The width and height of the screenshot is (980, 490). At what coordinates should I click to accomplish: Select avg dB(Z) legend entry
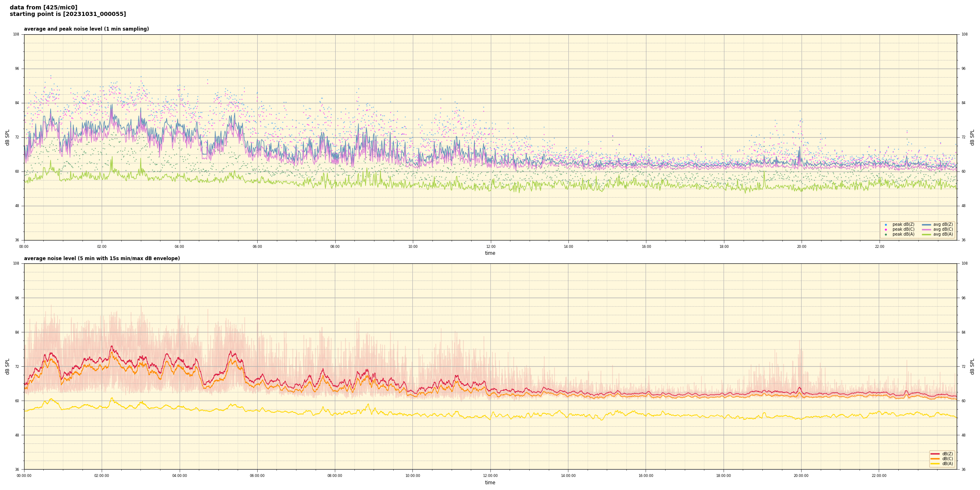tap(942, 225)
